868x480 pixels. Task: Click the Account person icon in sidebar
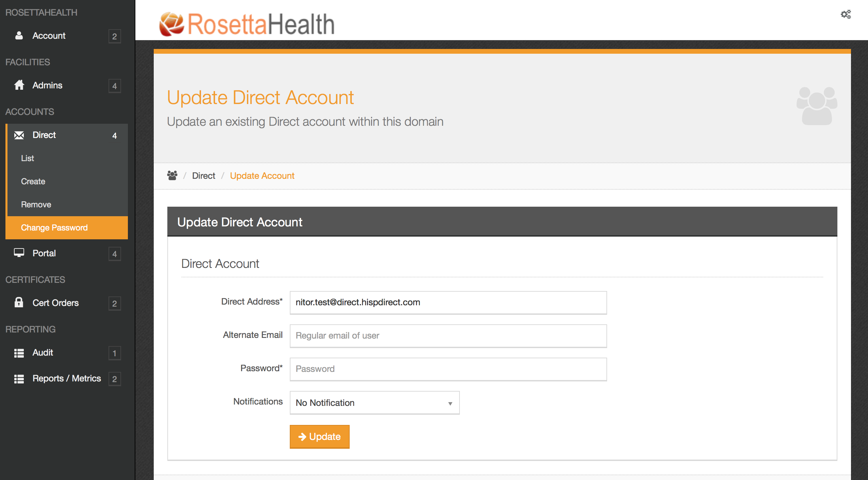click(x=19, y=36)
